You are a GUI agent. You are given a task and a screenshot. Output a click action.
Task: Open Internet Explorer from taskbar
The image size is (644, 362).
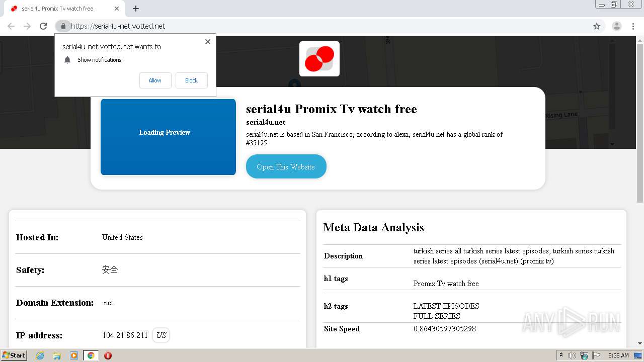click(x=40, y=355)
